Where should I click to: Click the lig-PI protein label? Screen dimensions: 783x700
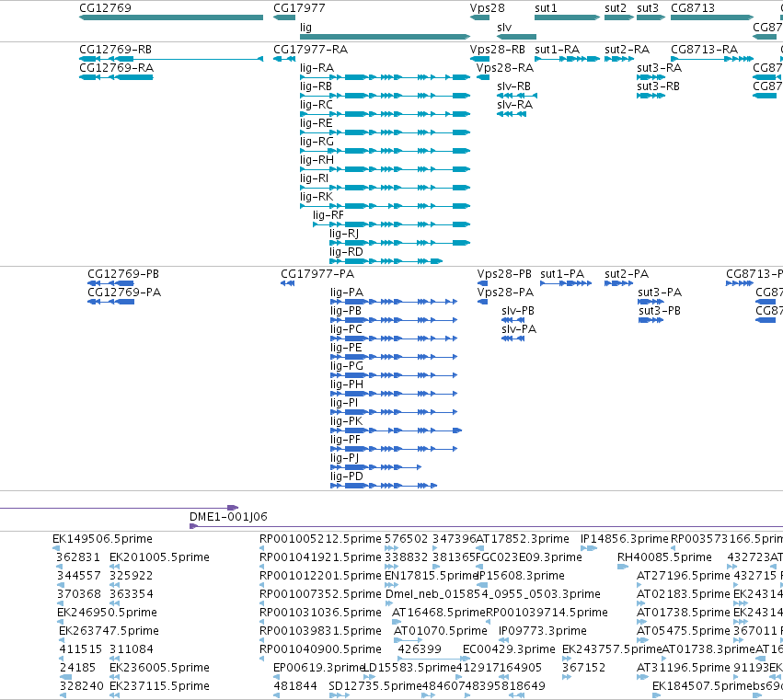click(344, 403)
